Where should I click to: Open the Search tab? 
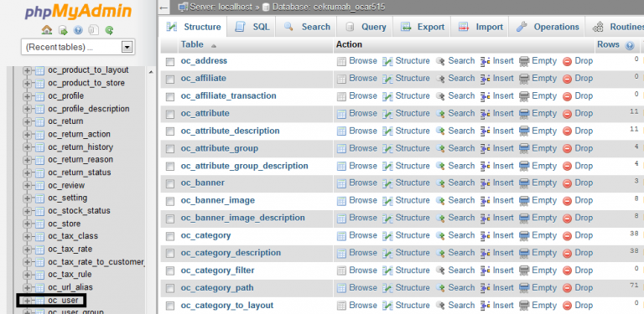tap(307, 27)
